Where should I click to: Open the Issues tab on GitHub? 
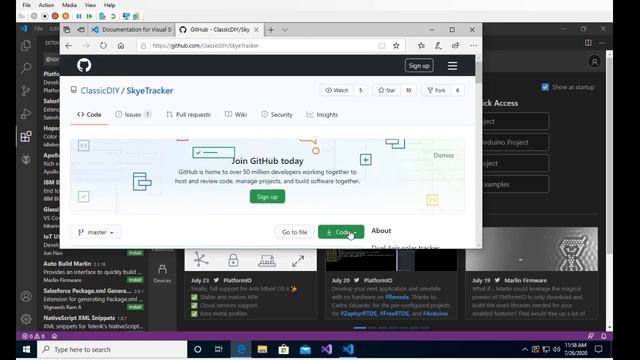tap(133, 115)
